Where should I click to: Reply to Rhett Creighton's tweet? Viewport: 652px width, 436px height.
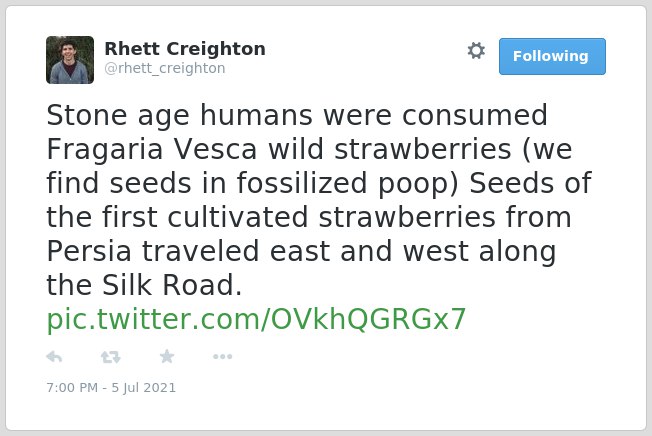(54, 357)
